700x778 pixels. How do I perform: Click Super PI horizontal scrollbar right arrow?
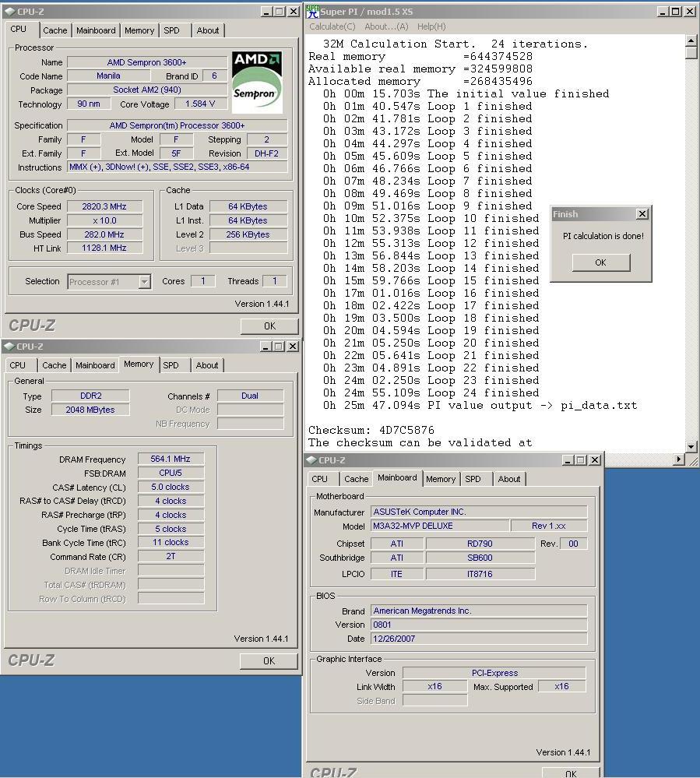point(679,459)
